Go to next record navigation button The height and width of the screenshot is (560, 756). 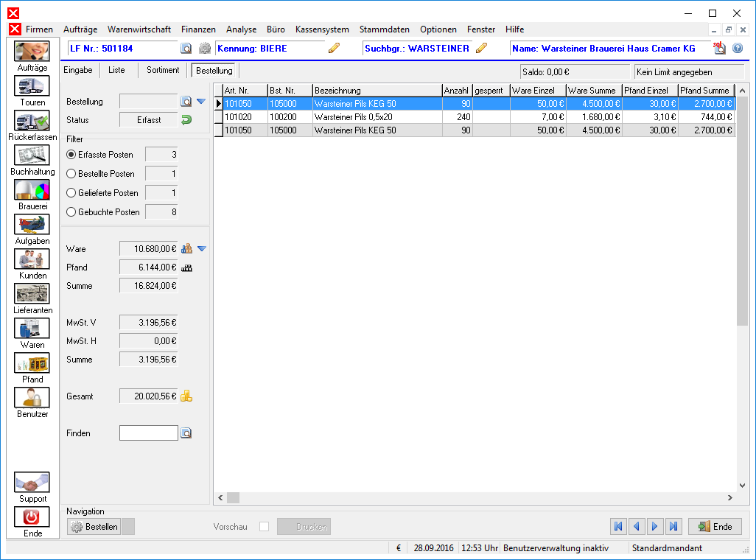coord(655,527)
